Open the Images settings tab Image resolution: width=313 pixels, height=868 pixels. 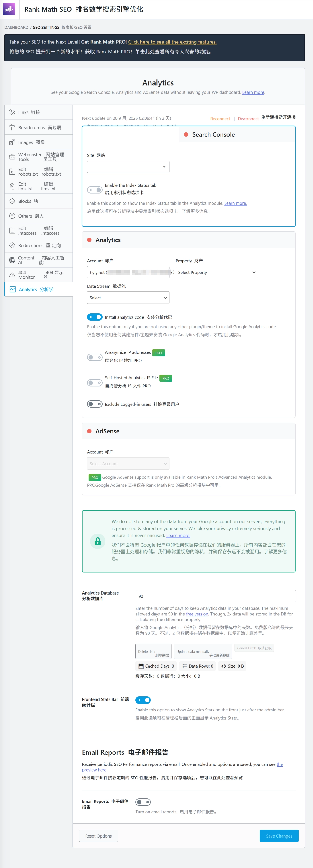pyautogui.click(x=38, y=142)
